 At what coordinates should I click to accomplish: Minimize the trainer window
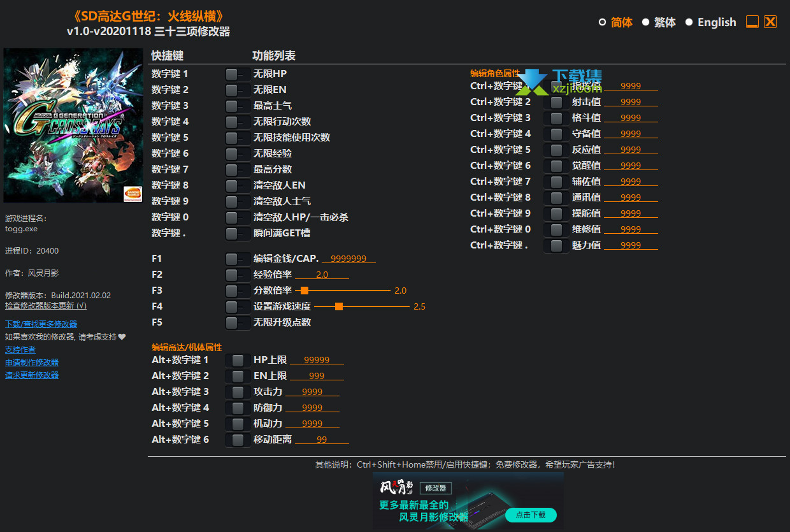(752, 22)
